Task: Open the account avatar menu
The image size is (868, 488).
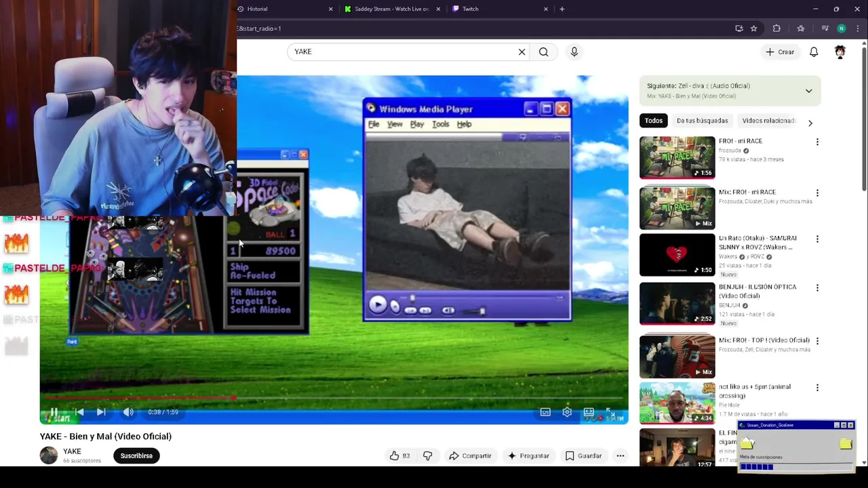Action: pos(840,52)
